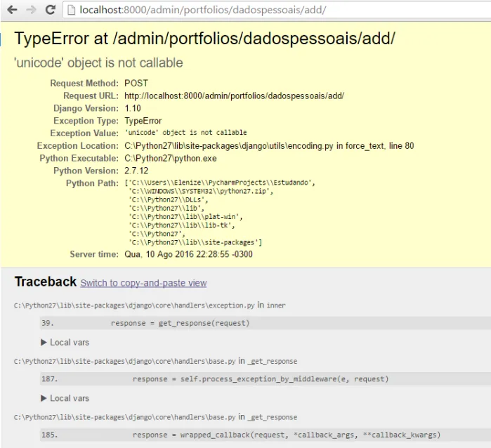Click base.py path above line 185

click(x=155, y=417)
